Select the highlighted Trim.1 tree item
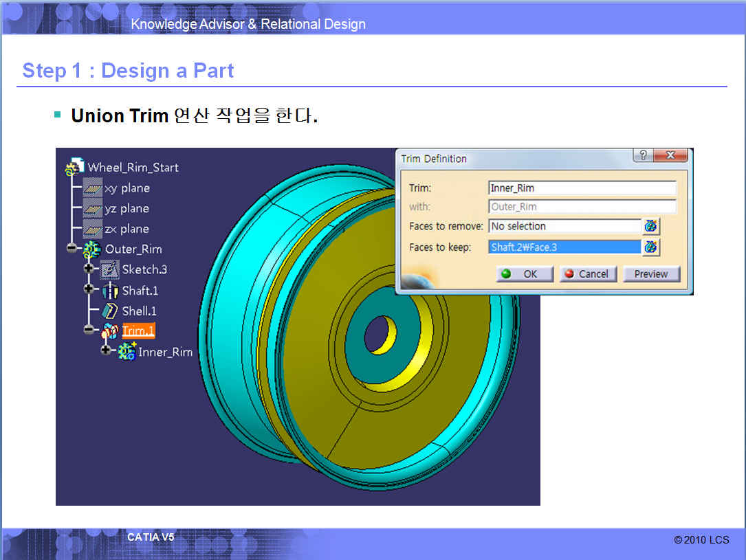Viewport: 746px width, 560px height. pos(138,331)
